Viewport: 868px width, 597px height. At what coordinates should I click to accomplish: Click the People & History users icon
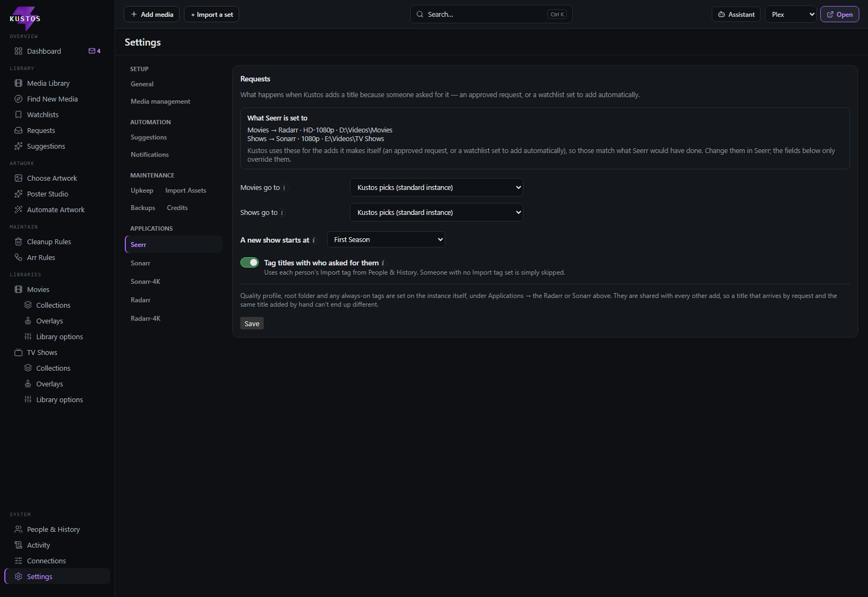[18, 529]
